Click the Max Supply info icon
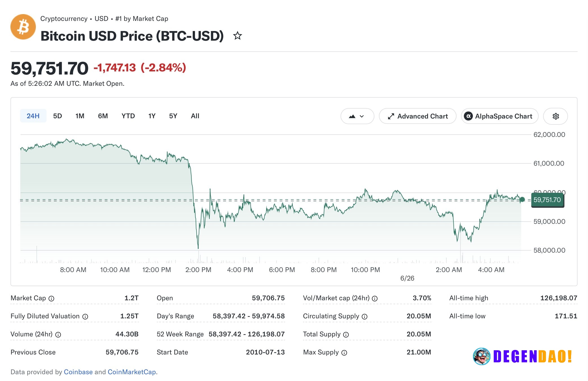The height and width of the screenshot is (381, 588). 344,353
